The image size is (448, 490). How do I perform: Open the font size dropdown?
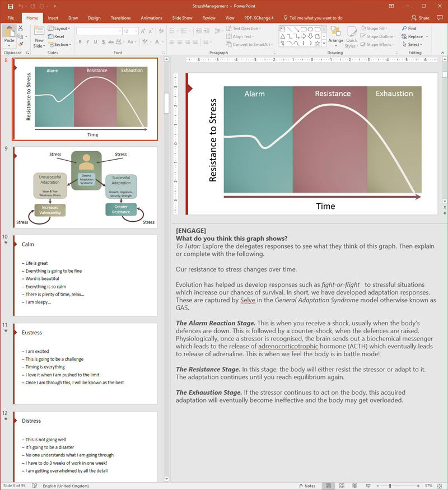click(x=136, y=31)
